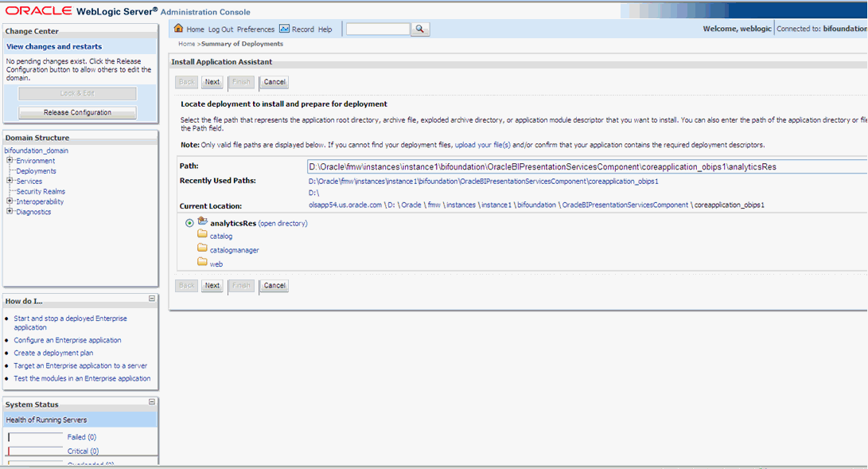The width and height of the screenshot is (868, 469).
Task: Open the web folder icon
Action: pyautogui.click(x=202, y=262)
